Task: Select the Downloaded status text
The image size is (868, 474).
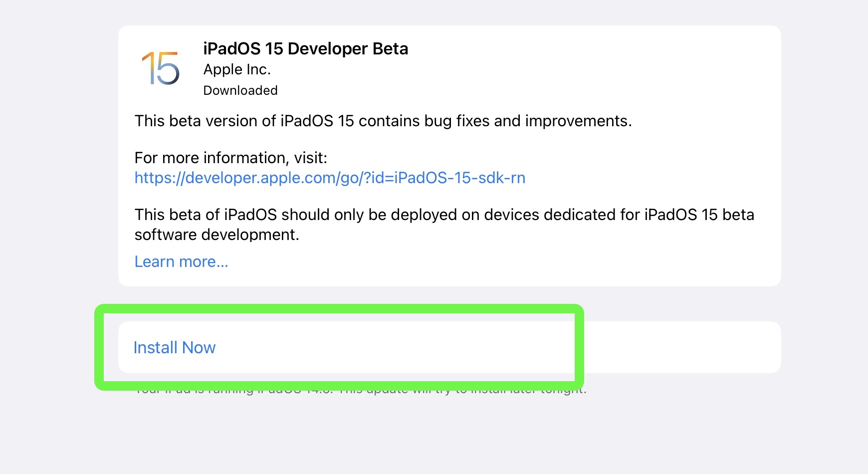Action: point(240,90)
